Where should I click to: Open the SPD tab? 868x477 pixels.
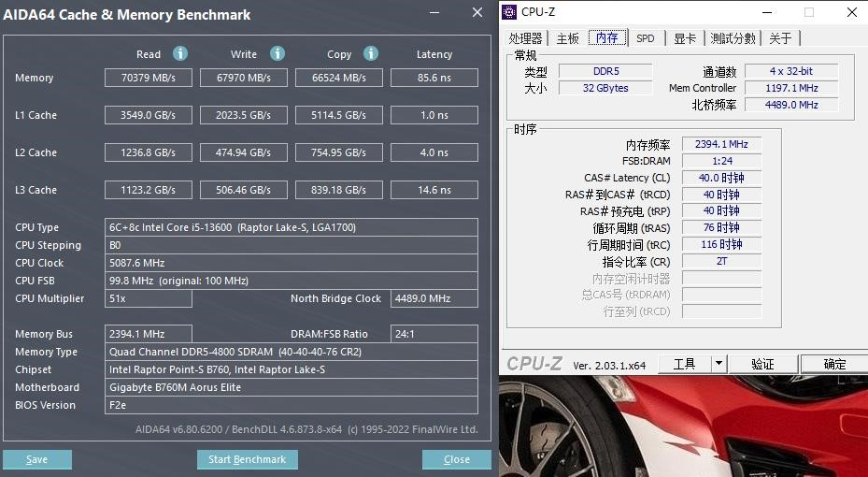coord(646,38)
